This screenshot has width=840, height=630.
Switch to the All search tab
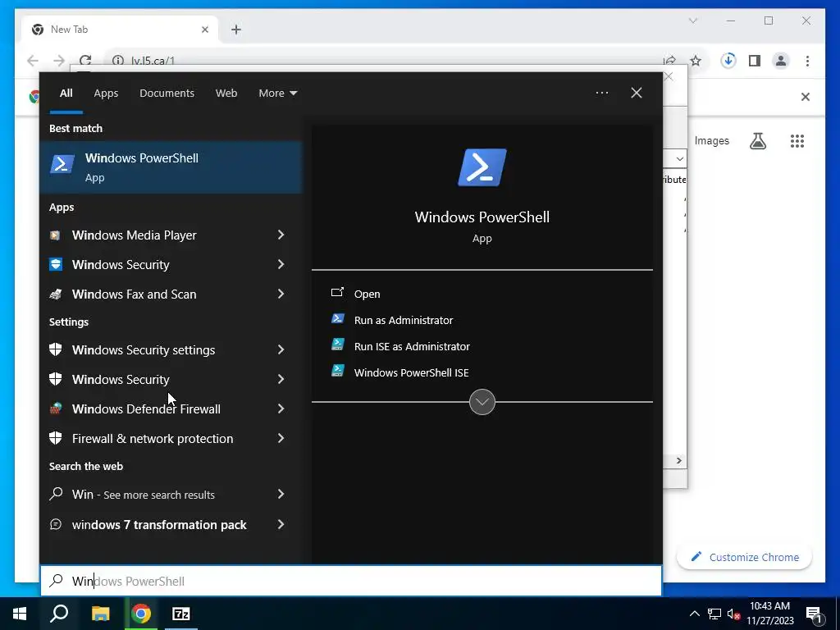(x=66, y=94)
